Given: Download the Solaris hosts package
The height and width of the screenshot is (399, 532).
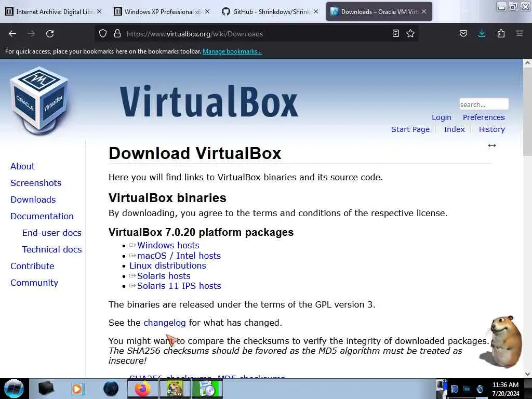Looking at the screenshot, I should 164,276.
